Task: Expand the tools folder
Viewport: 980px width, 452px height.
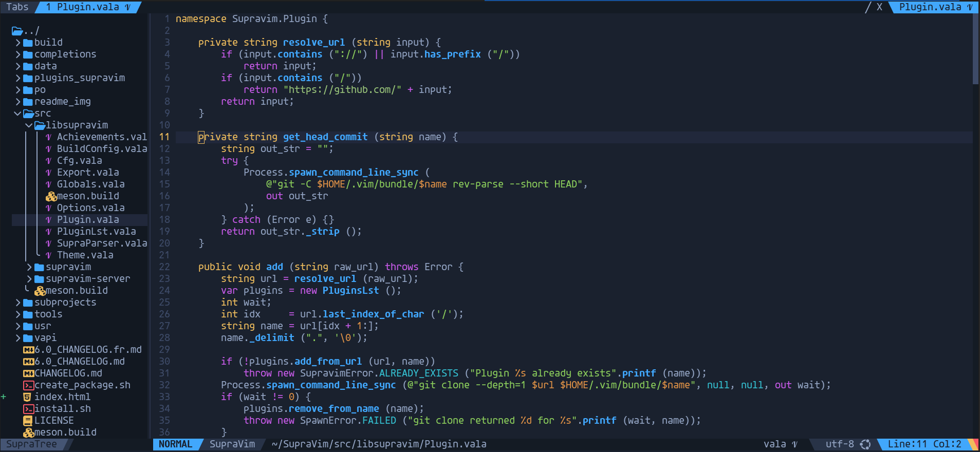Action: coord(18,314)
